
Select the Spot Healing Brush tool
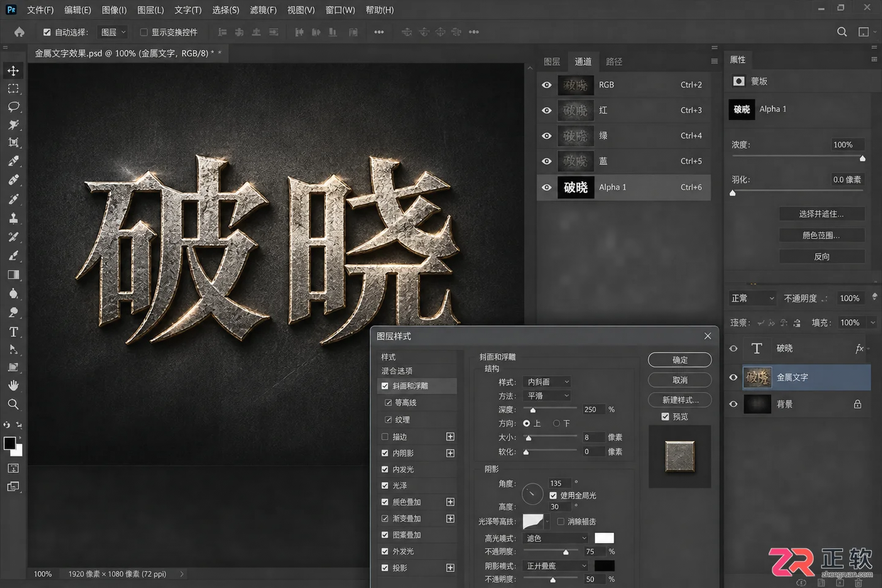[x=13, y=180]
